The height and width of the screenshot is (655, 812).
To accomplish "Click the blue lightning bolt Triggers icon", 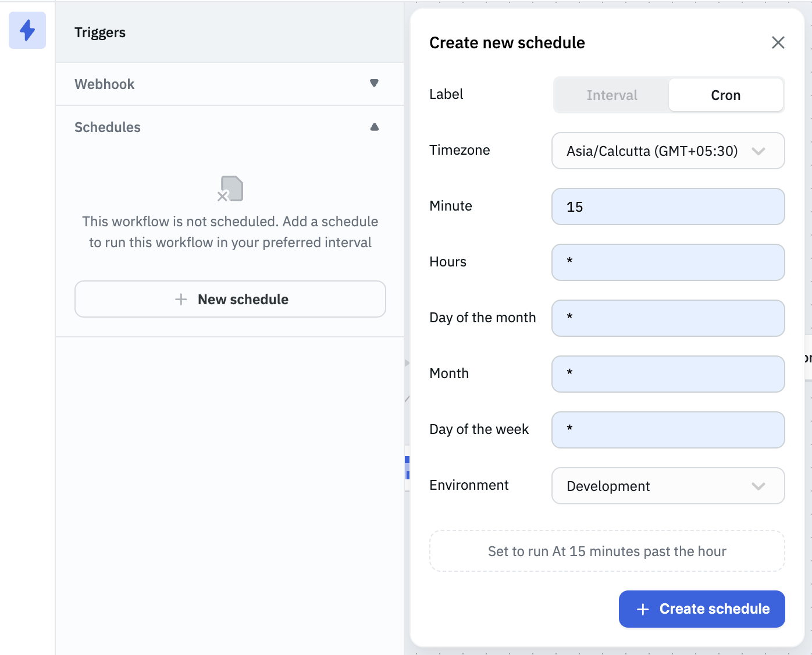I will 27,30.
